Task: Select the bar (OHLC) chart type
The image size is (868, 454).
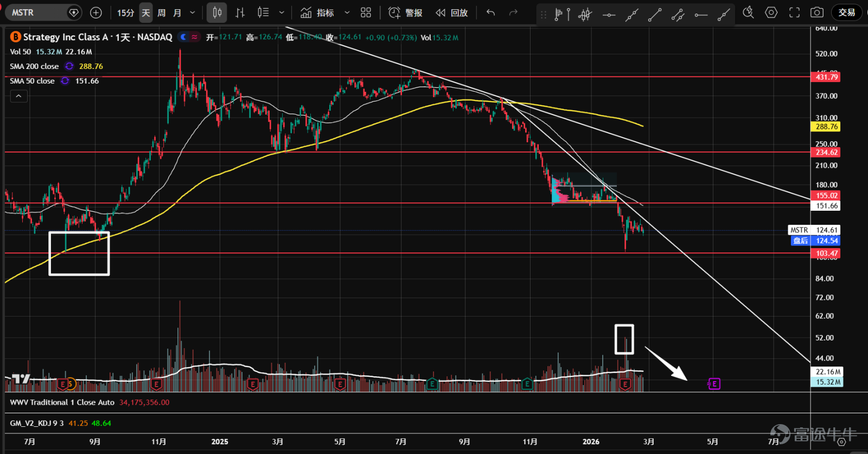Action: [x=240, y=12]
